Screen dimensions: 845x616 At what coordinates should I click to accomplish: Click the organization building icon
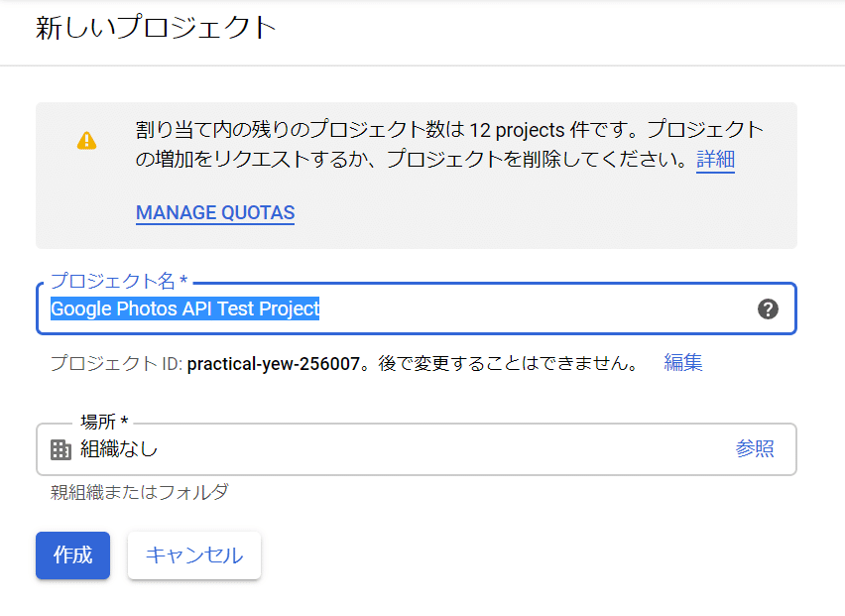click(60, 449)
